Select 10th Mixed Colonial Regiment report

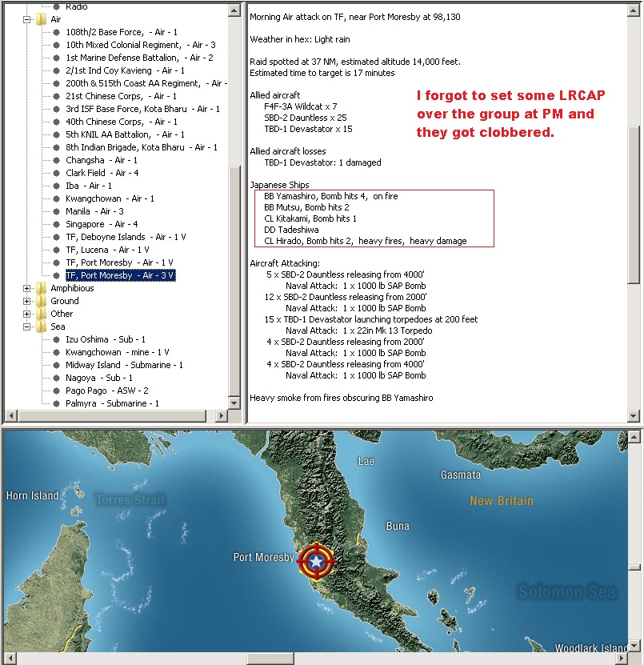point(141,45)
